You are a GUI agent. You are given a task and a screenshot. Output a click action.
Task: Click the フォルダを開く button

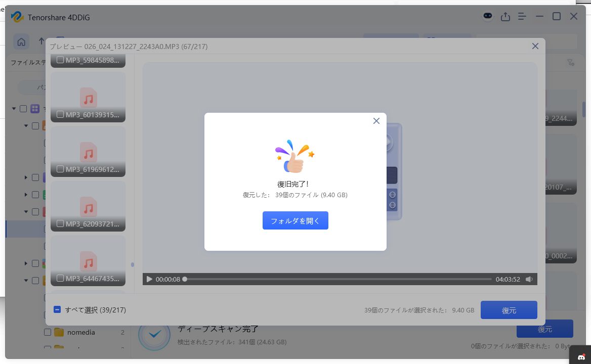[295, 220]
